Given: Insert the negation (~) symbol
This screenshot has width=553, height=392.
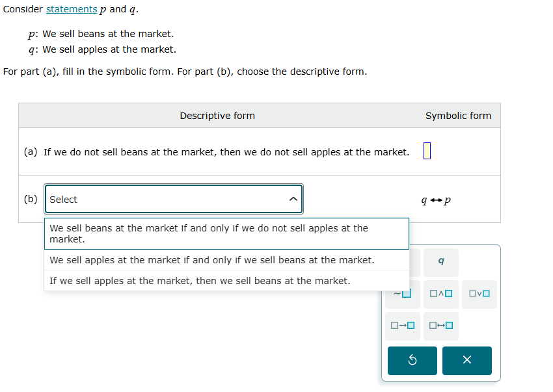Looking at the screenshot, I should pos(402,294).
